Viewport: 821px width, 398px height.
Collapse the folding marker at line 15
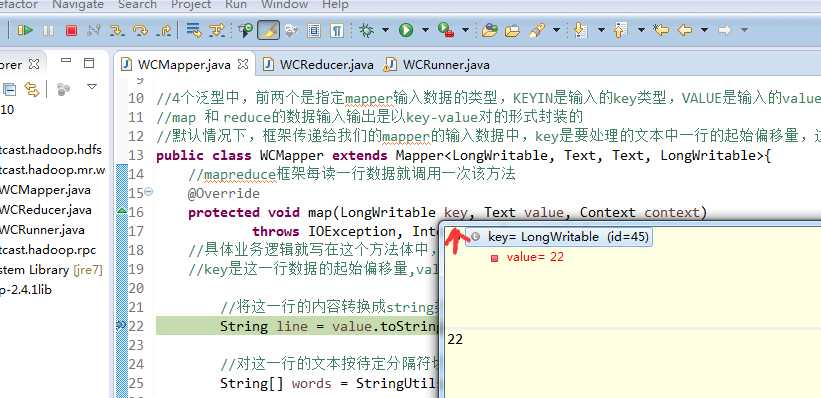pyautogui.click(x=149, y=192)
